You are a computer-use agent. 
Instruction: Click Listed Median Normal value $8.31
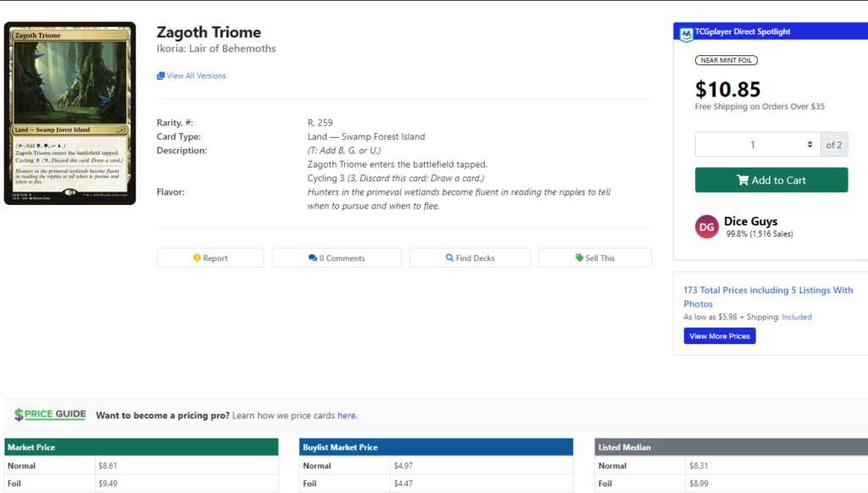tap(698, 466)
